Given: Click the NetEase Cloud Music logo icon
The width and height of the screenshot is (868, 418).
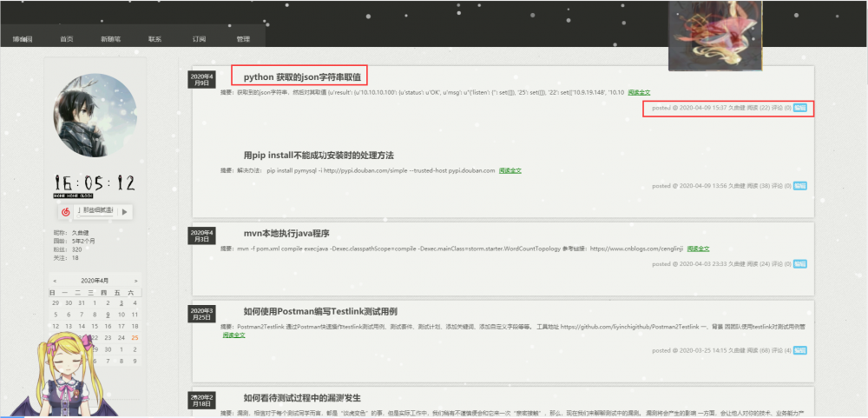Looking at the screenshot, I should 65,211.
